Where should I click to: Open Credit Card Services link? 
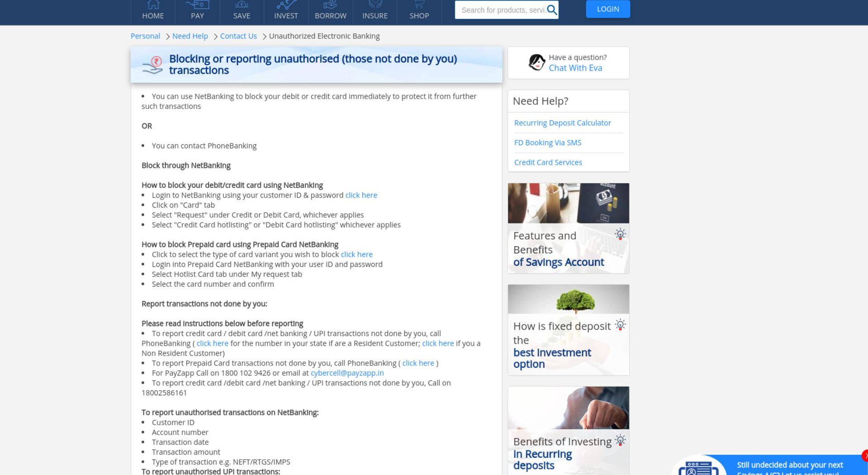(x=548, y=162)
